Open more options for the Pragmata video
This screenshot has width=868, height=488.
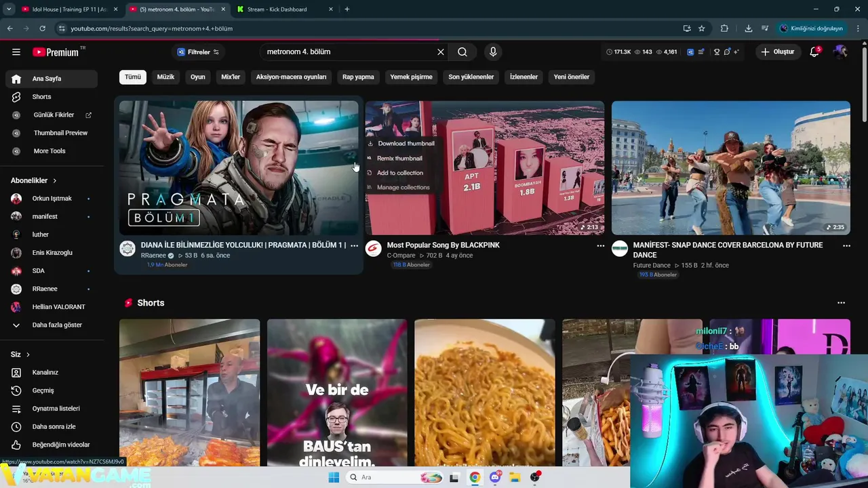[354, 246]
